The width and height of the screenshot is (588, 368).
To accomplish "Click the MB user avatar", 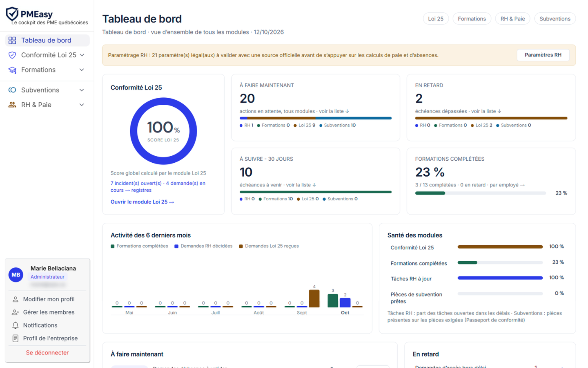I will point(16,275).
